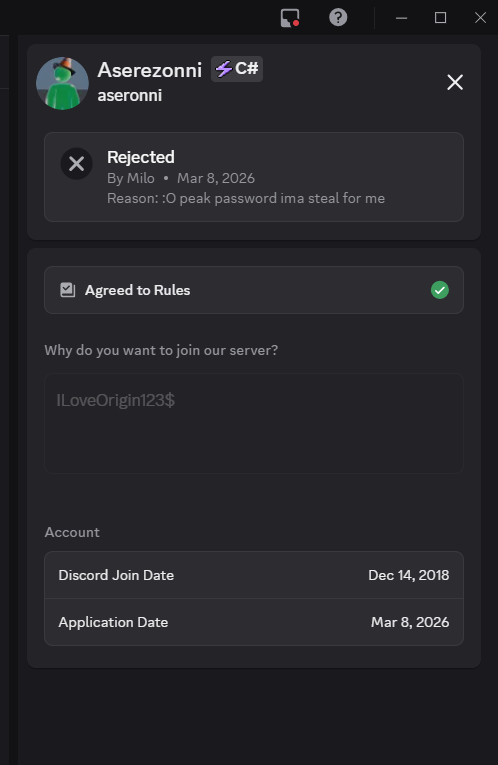Click the Rejected status heading

(x=141, y=157)
